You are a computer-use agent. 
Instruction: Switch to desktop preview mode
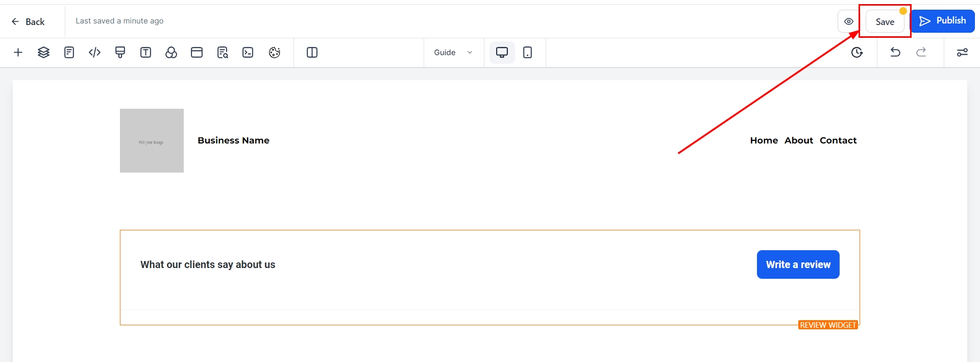[502, 53]
